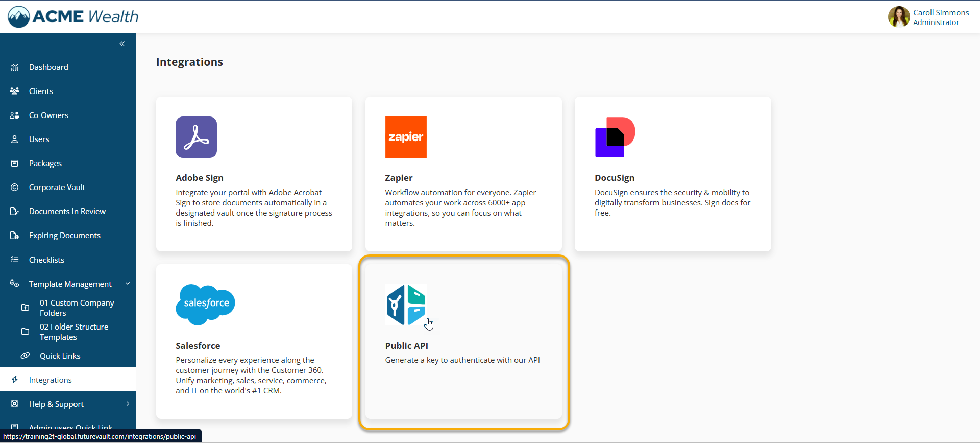This screenshot has height=443, width=980.
Task: Open the DocuSign integration title
Action: [x=615, y=178]
